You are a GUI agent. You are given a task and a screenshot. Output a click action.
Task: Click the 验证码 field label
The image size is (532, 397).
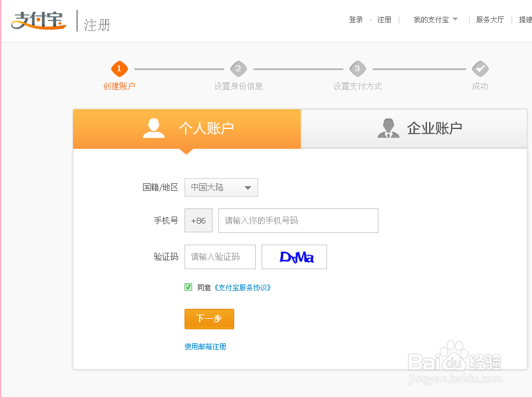pos(166,257)
